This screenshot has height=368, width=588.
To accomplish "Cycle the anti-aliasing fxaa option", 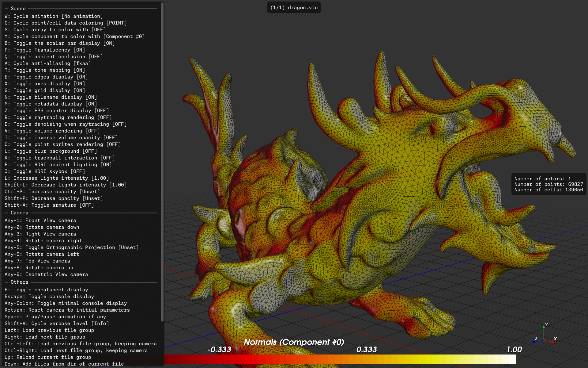I will [x=48, y=63].
